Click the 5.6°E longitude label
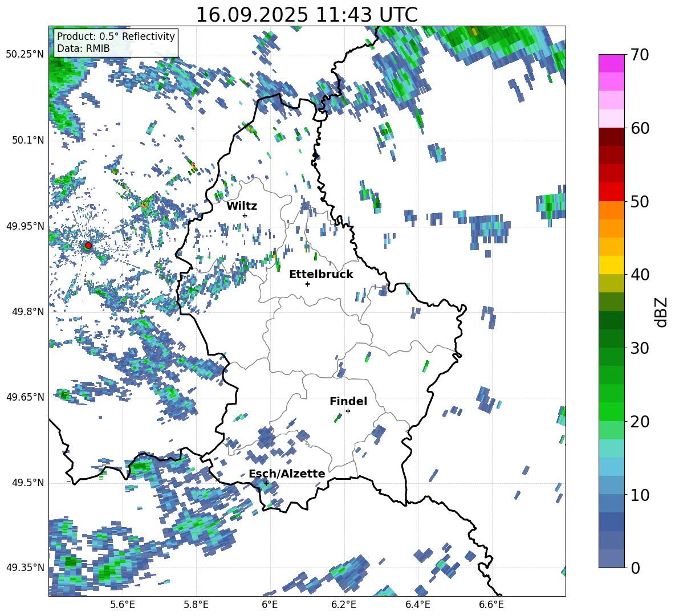 click(123, 605)
